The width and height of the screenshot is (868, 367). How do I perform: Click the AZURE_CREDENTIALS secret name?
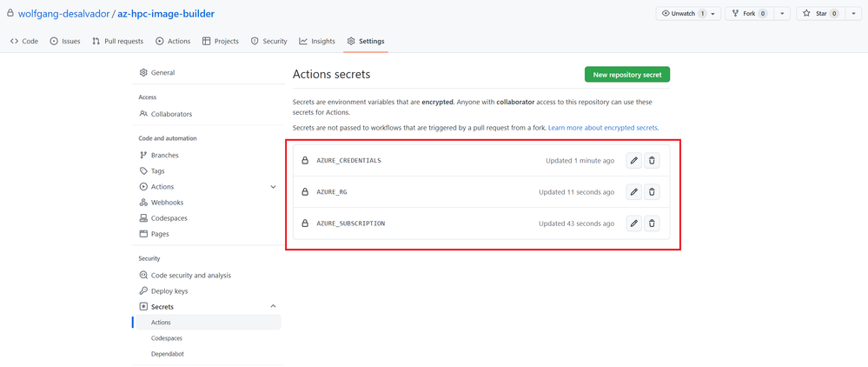pyautogui.click(x=348, y=161)
